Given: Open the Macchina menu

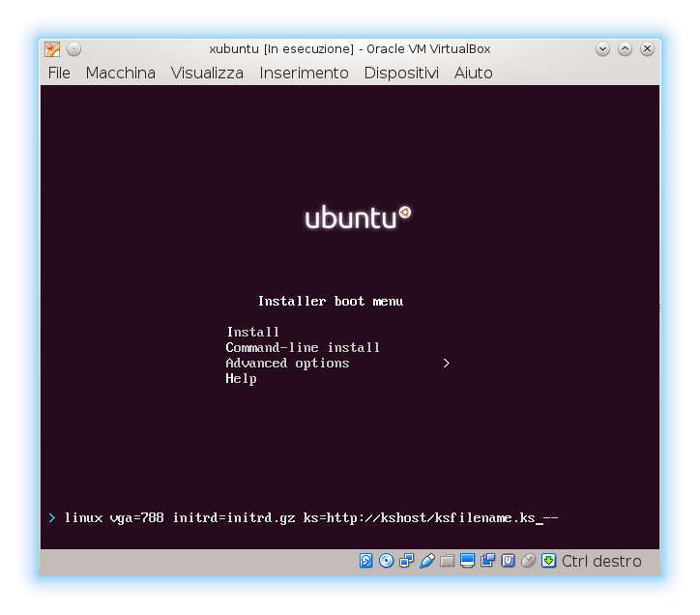Looking at the screenshot, I should (x=121, y=73).
